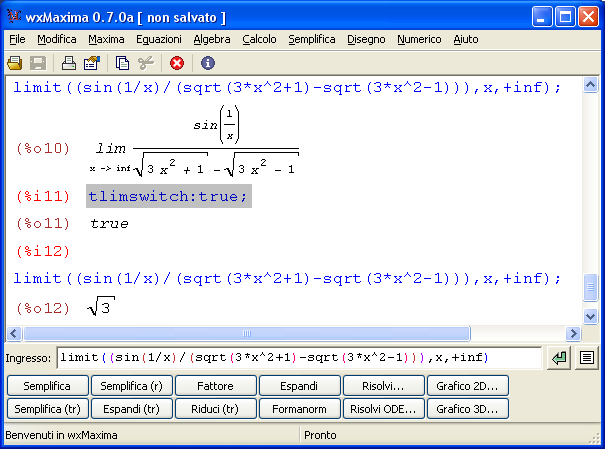The height and width of the screenshot is (449, 605).
Task: Open the File menu
Action: tap(17, 39)
